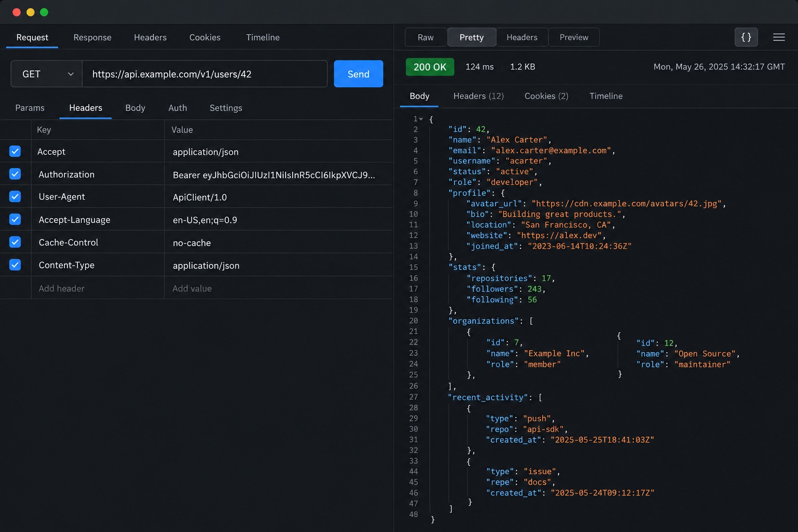Click the alex.carter@example.com email value
This screenshot has height=532, width=798.
[x=551, y=151]
